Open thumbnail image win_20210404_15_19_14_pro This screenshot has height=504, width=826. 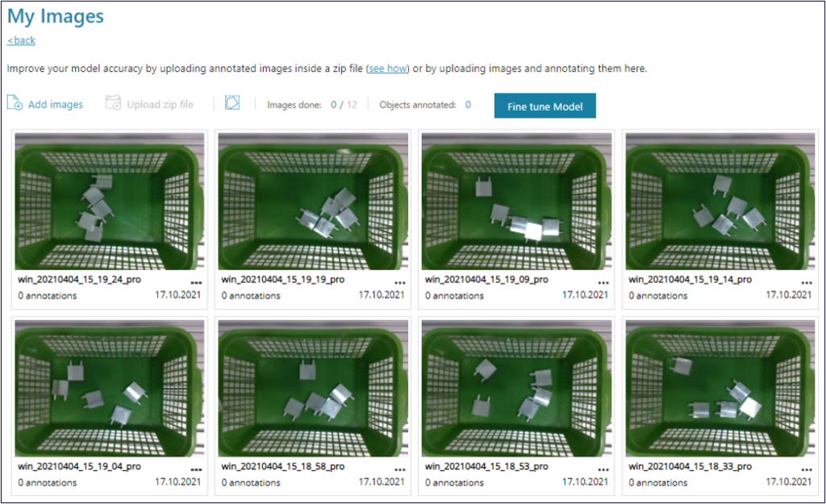(720, 201)
